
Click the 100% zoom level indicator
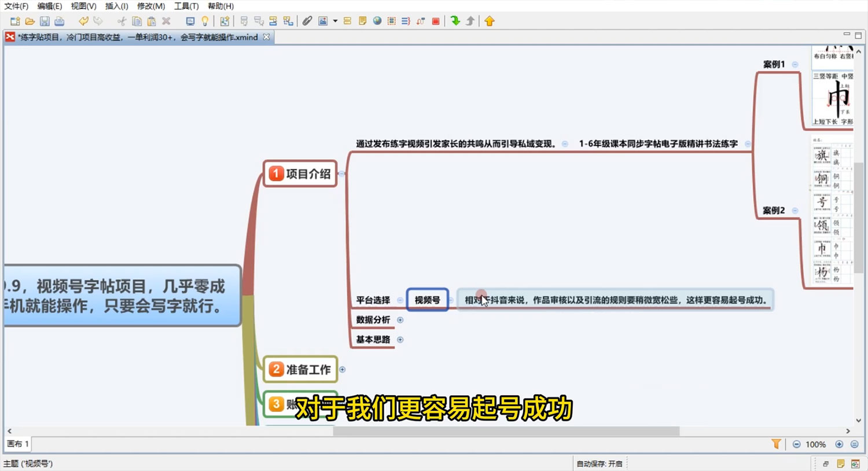(x=815, y=444)
